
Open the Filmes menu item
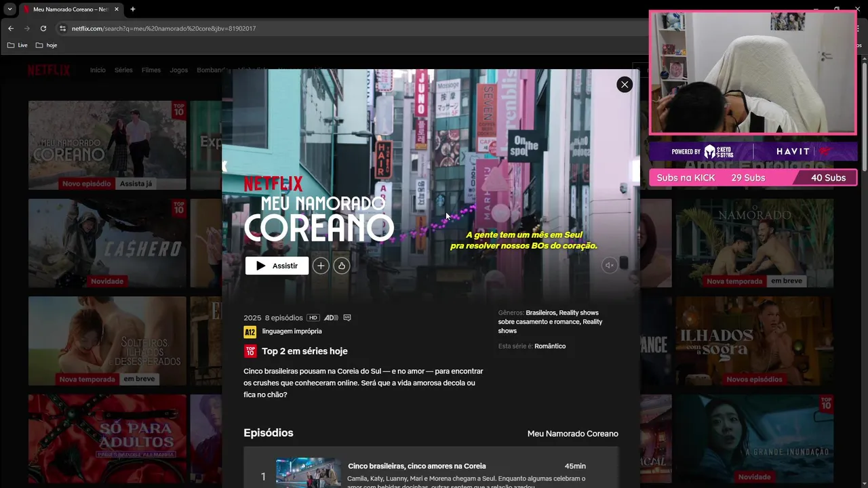pyautogui.click(x=151, y=70)
